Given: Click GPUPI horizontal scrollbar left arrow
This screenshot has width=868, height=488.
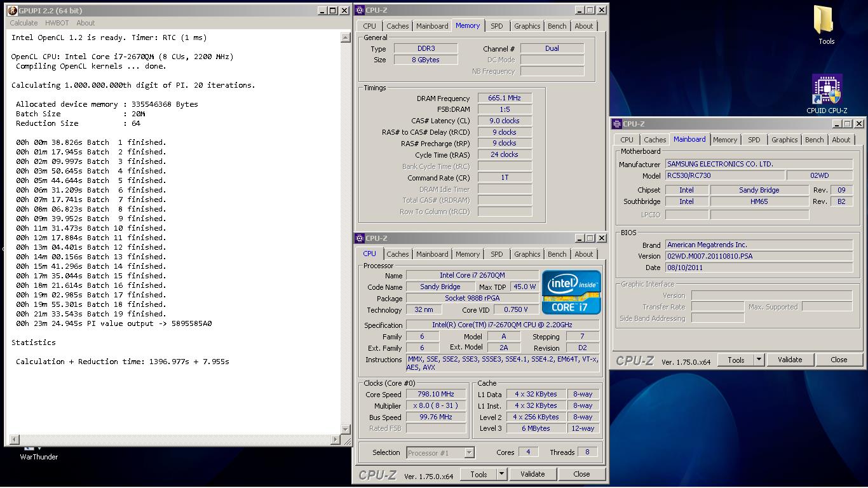Looking at the screenshot, I should tap(14, 440).
